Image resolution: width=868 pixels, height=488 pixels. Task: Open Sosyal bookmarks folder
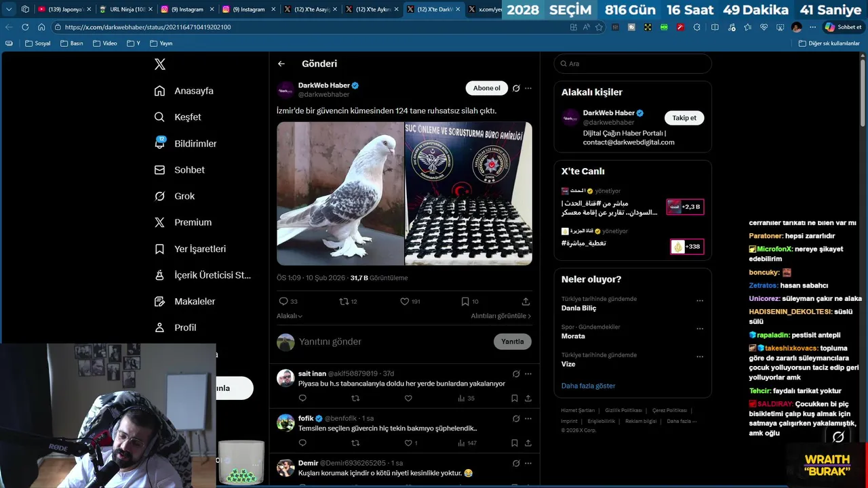coord(38,43)
